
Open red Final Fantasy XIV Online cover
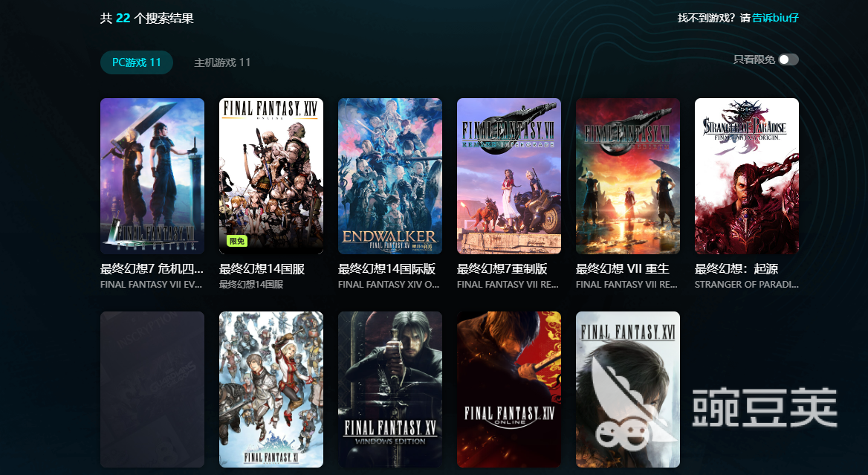pos(509,390)
